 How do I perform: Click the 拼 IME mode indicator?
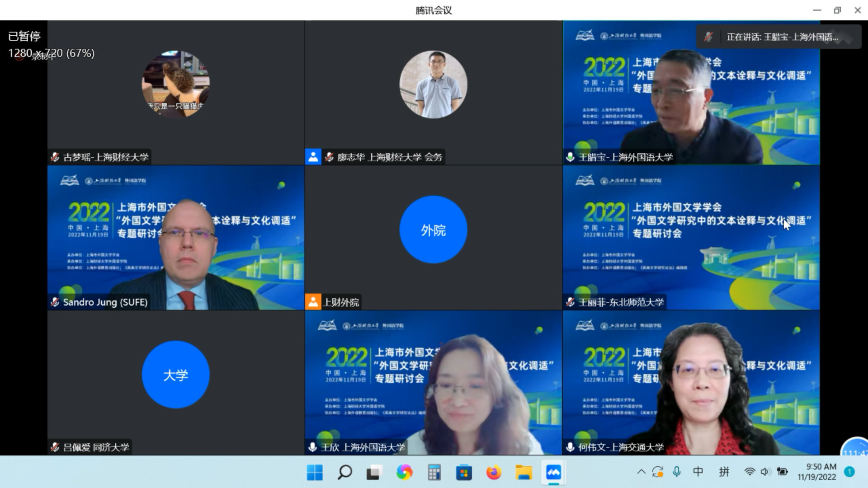pos(724,472)
